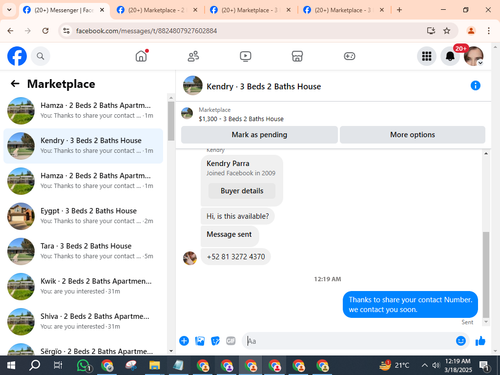Open WhatsApp from the taskbar

tap(83, 365)
